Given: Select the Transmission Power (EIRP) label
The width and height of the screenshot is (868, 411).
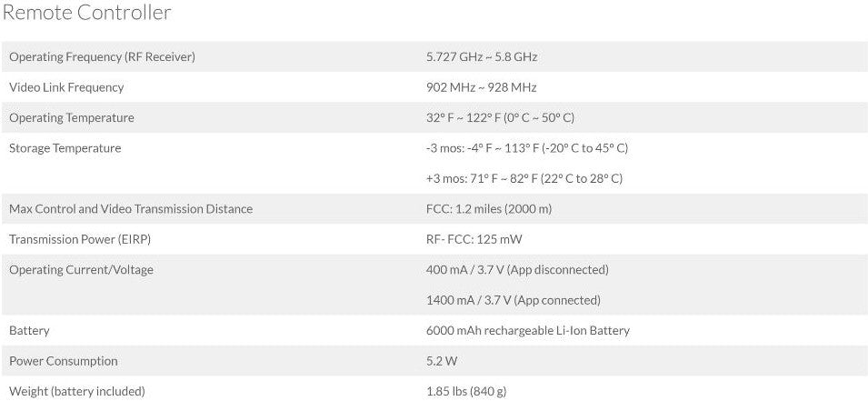Looking at the screenshot, I should (76, 239).
